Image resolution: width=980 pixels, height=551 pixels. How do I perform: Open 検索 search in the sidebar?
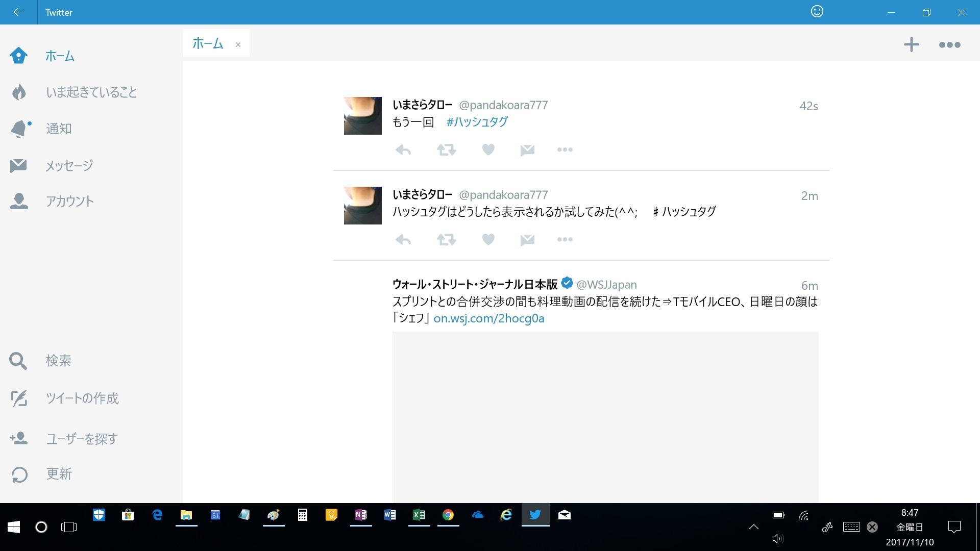[58, 361]
